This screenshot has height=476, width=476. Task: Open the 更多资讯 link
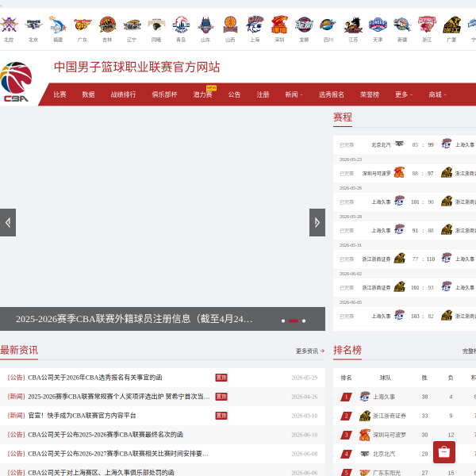pos(307,351)
